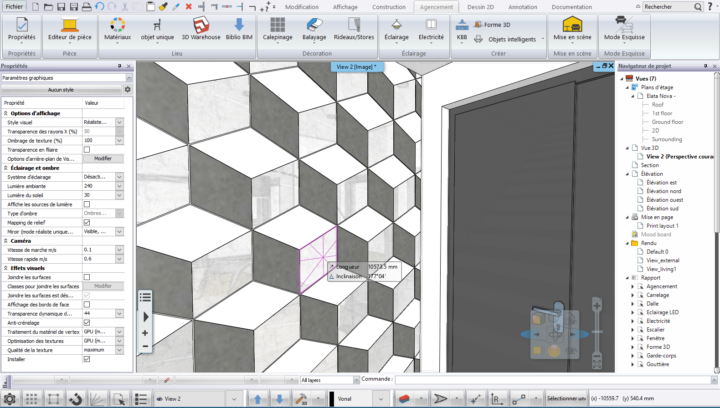Click the Aucun style button

pyautogui.click(x=61, y=90)
